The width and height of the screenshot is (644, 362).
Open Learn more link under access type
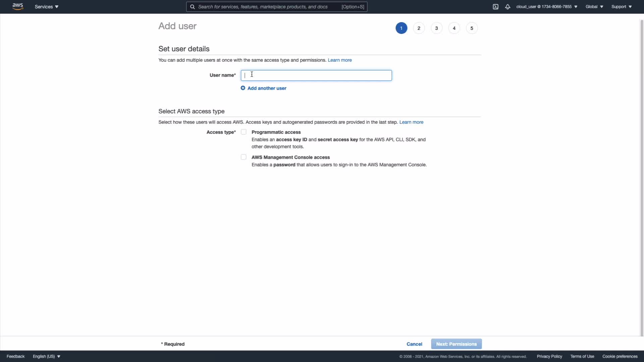point(411,122)
